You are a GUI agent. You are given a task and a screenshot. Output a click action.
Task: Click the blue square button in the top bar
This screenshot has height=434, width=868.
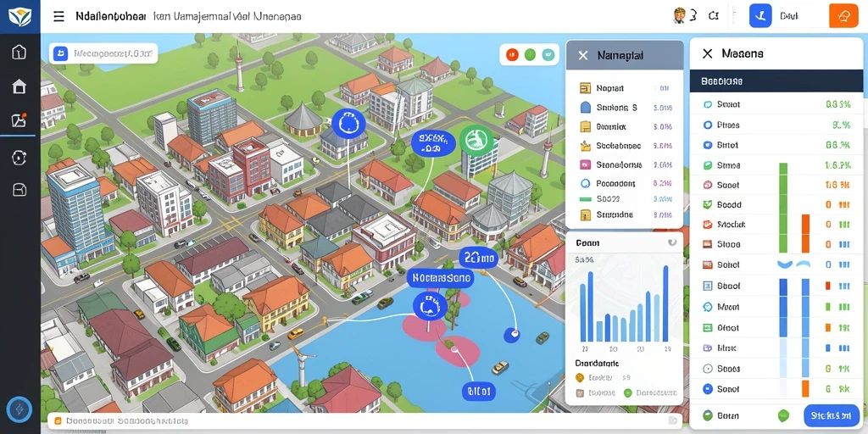tap(760, 15)
